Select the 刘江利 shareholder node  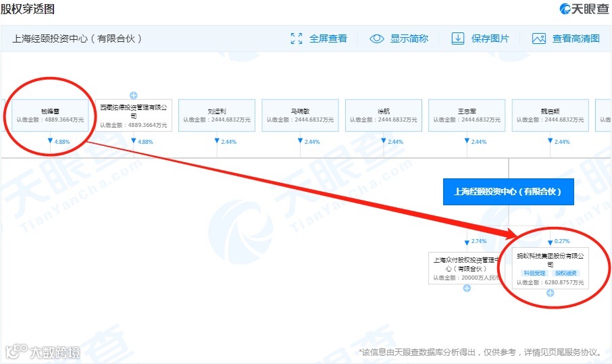(217, 115)
